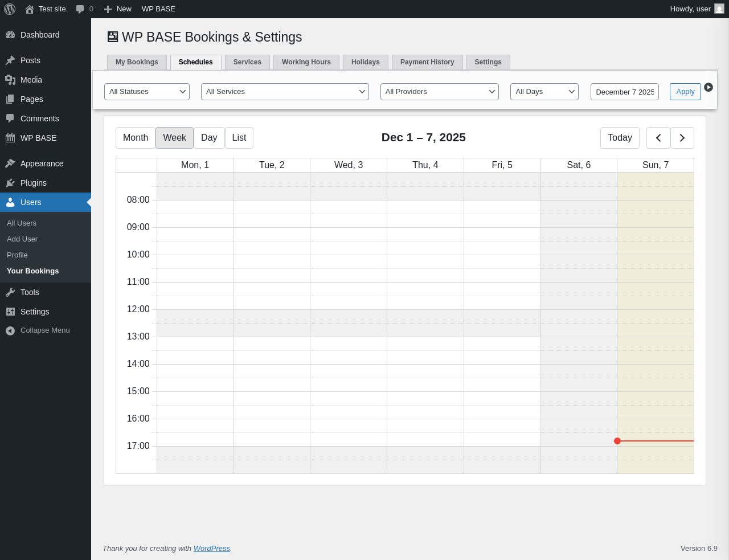
Task: Click the Version 6.9 footer text
Action: point(699,549)
